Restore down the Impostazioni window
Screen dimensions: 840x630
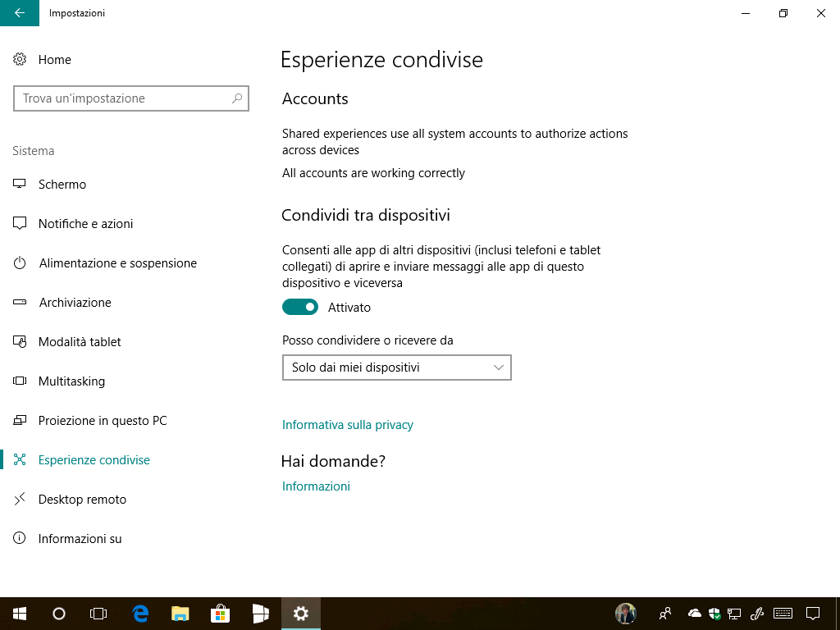pyautogui.click(x=783, y=13)
